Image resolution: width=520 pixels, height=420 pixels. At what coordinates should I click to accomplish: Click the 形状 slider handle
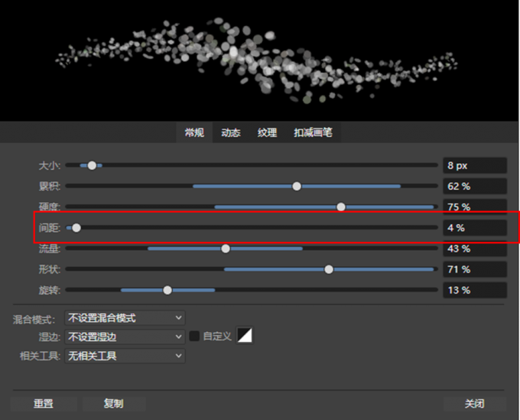point(329,269)
